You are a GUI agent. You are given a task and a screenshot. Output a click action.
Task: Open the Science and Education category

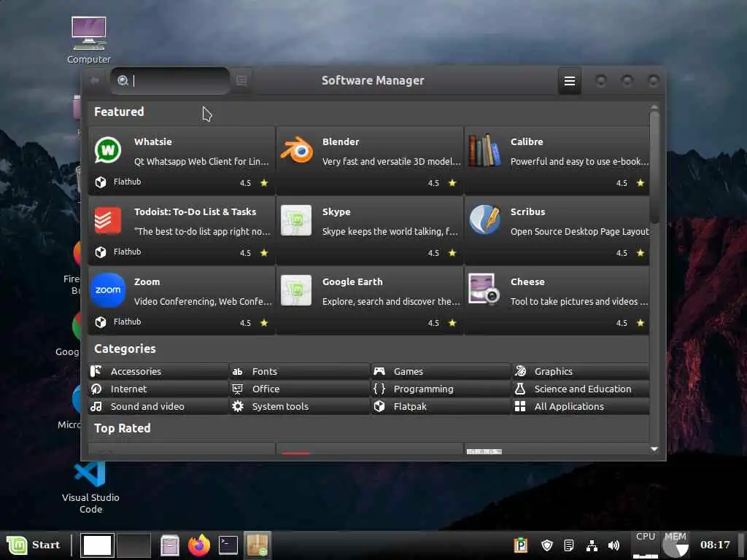(x=581, y=389)
